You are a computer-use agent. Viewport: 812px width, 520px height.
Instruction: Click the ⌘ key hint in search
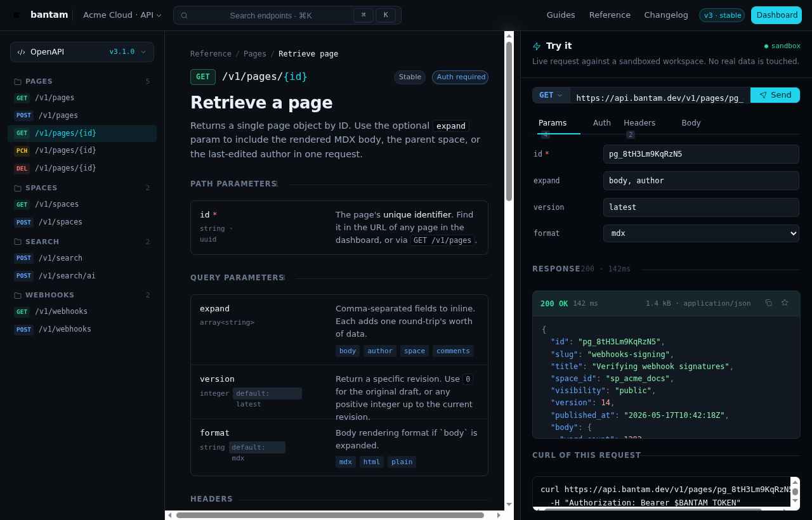pos(363,15)
